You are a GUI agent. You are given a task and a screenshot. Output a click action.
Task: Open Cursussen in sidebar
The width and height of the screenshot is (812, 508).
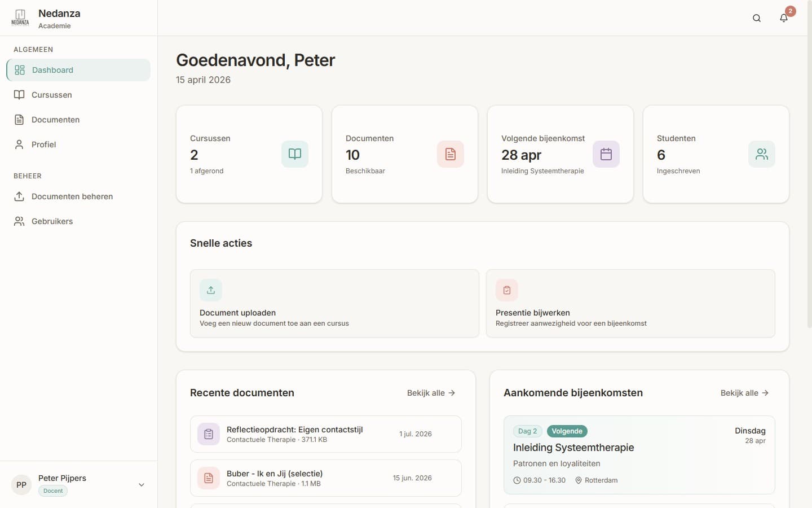(78, 95)
